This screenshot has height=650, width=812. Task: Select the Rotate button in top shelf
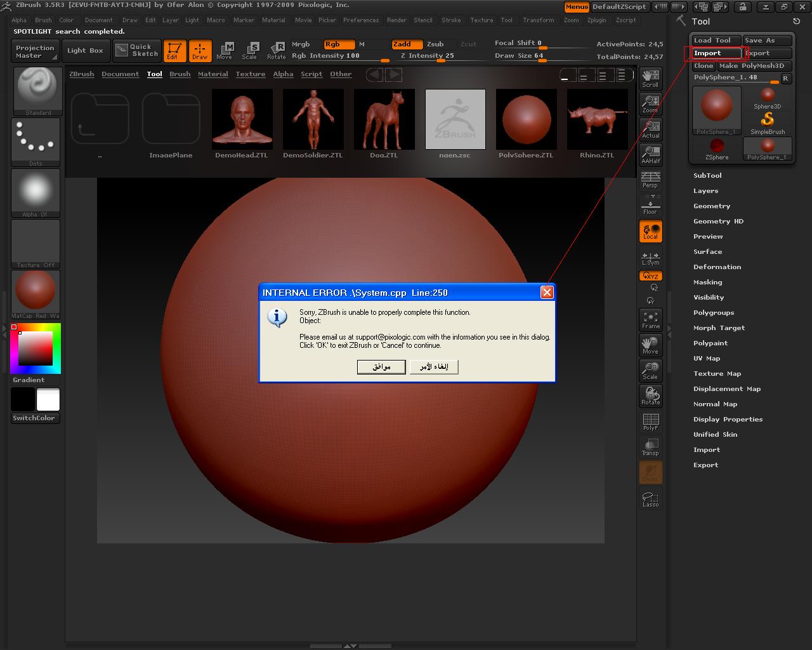click(276, 51)
